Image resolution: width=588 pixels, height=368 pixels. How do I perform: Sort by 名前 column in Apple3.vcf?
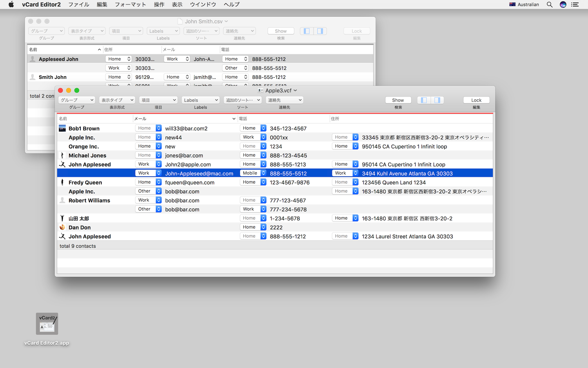coord(95,119)
